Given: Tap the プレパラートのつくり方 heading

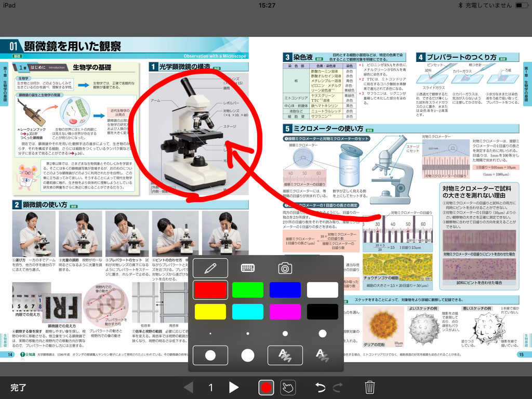Looking at the screenshot, I should [461, 57].
